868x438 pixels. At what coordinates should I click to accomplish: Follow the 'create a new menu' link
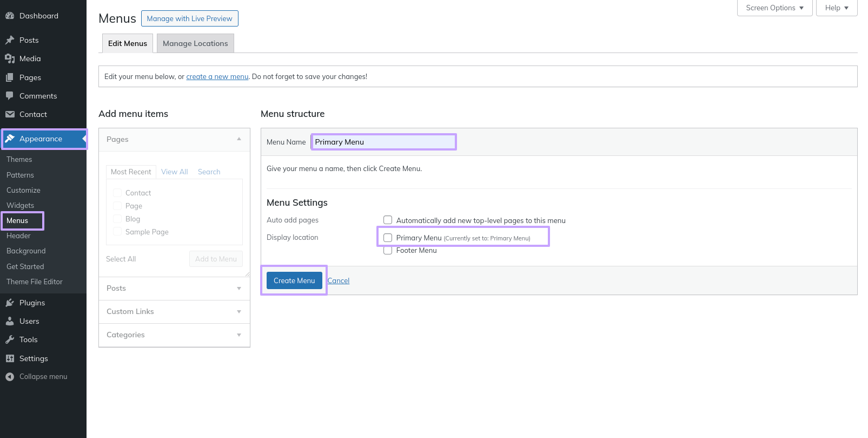[x=217, y=77]
